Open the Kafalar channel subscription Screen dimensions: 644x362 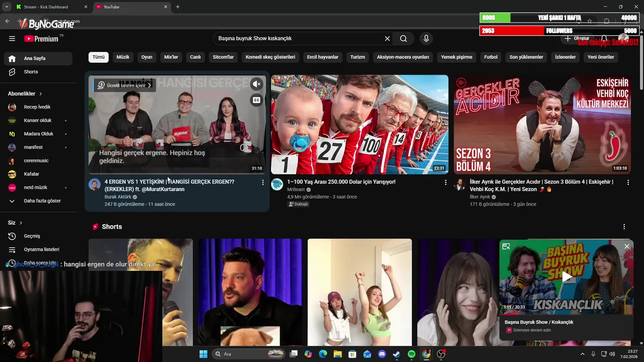coord(38,174)
